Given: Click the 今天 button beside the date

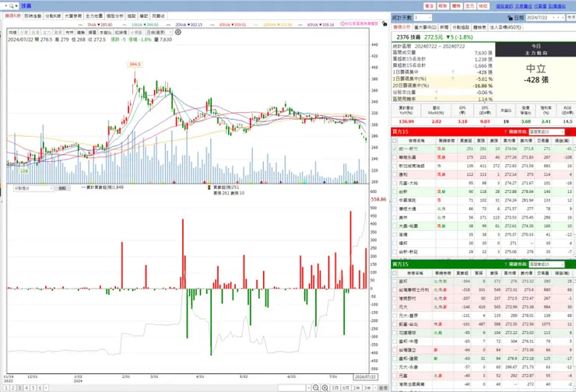Looking at the screenshot, I should [x=571, y=18].
